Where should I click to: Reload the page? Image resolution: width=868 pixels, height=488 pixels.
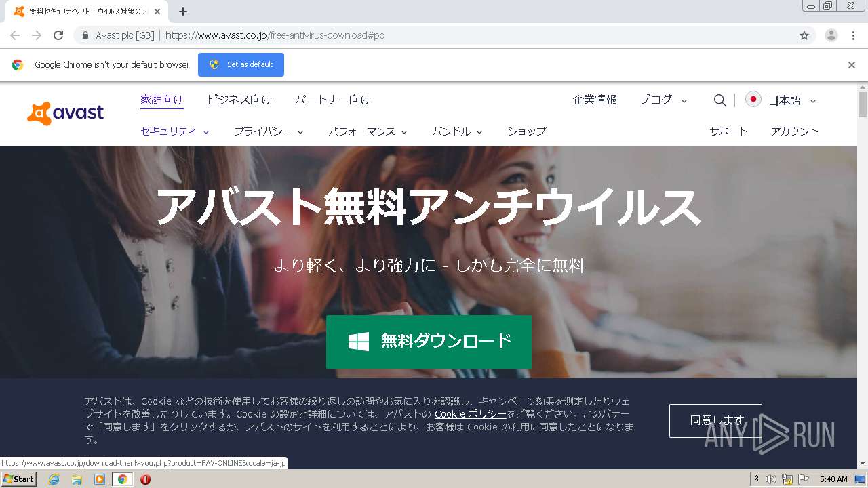click(x=58, y=35)
